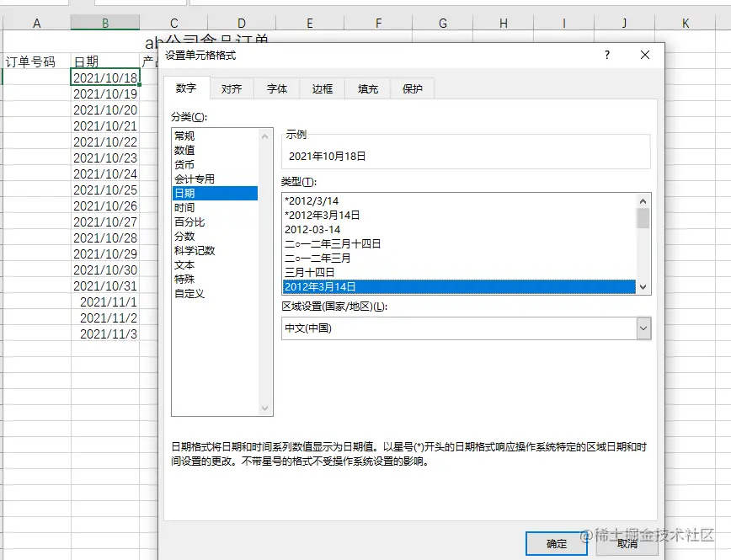
Task: Click category list scroll up arrow
Action: 264,136
